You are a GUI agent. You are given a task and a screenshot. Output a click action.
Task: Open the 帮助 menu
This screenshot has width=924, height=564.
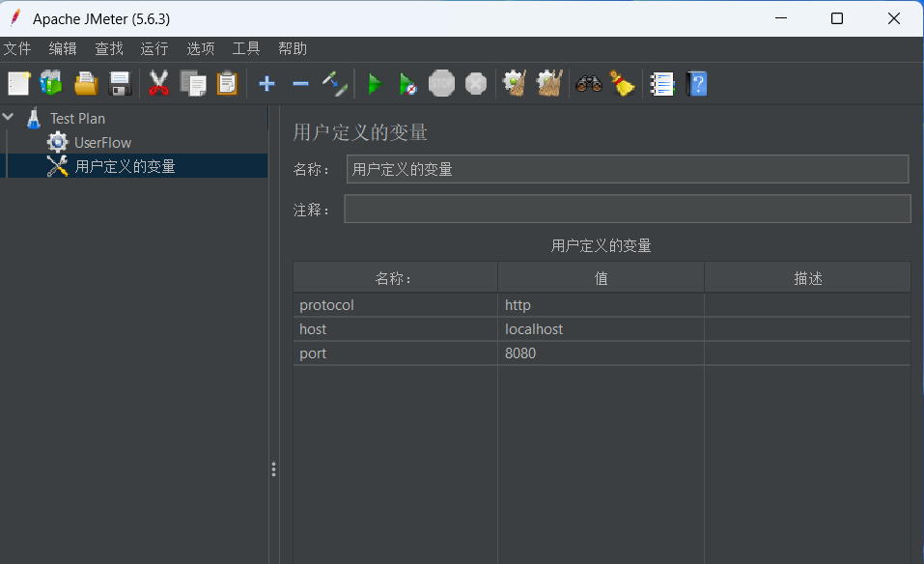pos(293,48)
